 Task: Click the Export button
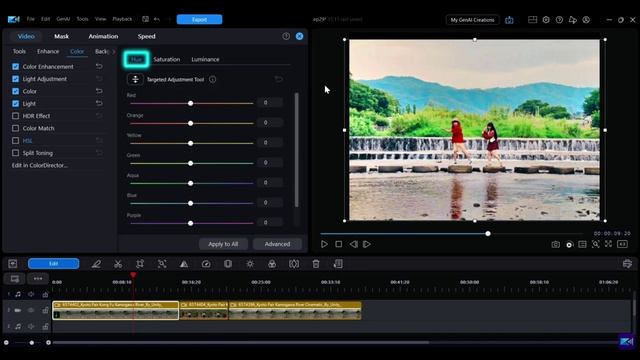point(199,19)
